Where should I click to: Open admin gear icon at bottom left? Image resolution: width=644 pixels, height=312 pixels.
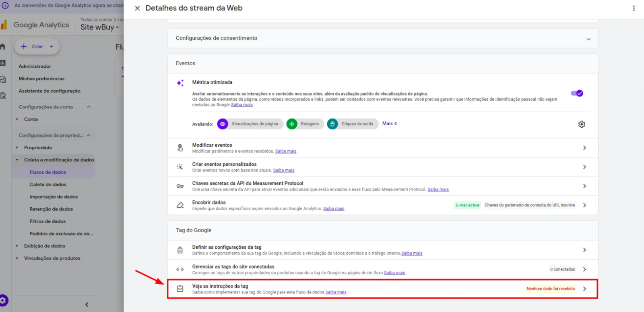click(x=4, y=300)
